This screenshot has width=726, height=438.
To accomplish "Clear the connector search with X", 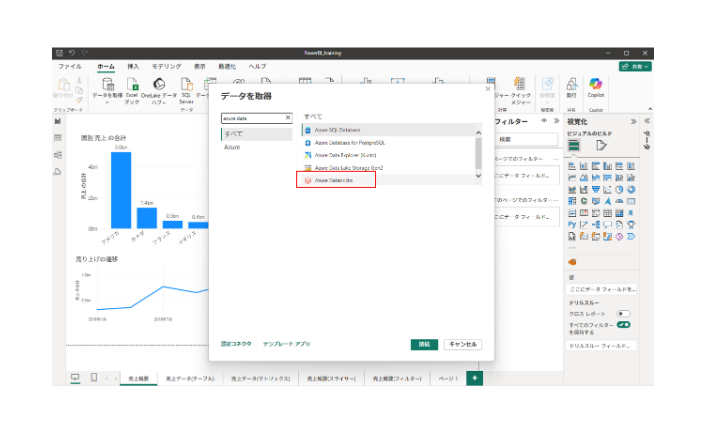I will (x=288, y=118).
